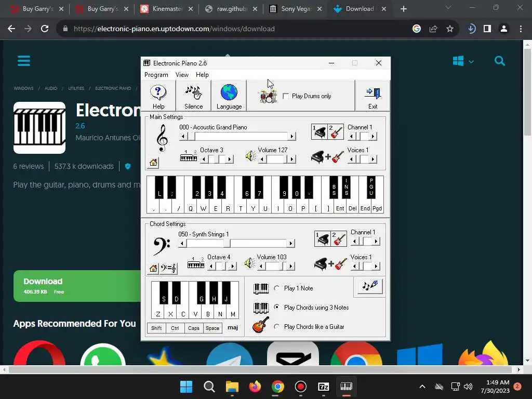
Task: Open Chrome downloads icon in the toolbar
Action: (x=471, y=29)
